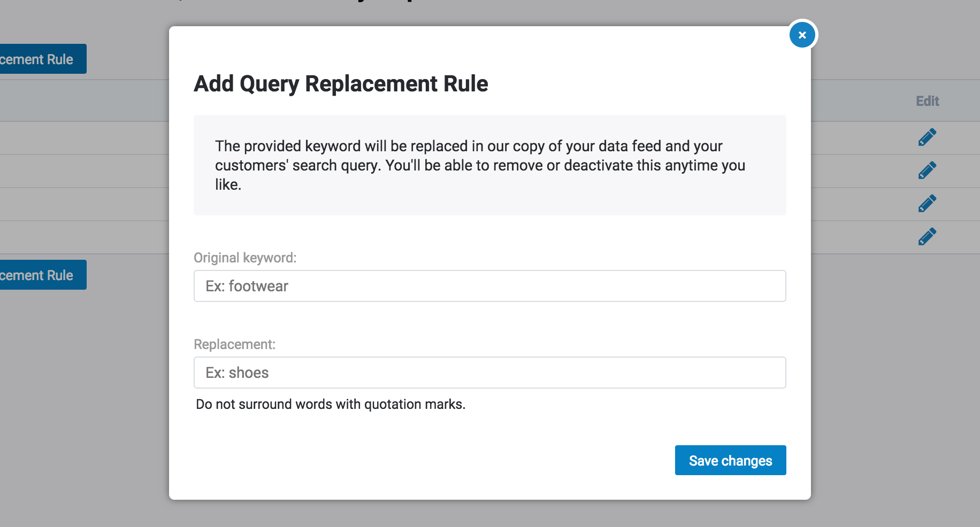Image resolution: width=980 pixels, height=527 pixels.
Task: Click the 'Original keyword:' label
Action: (245, 258)
